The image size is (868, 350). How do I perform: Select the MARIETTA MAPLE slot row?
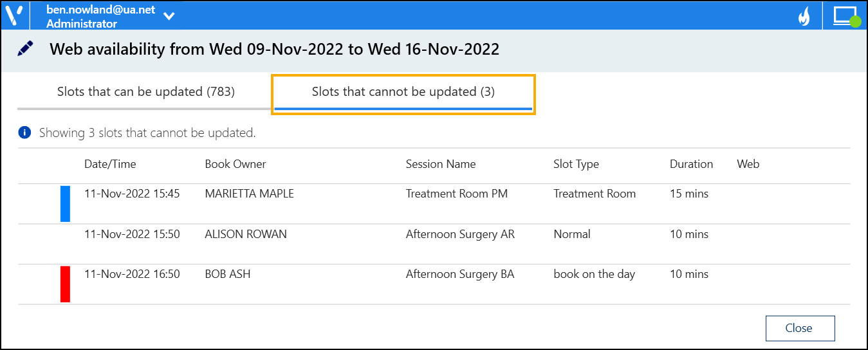[250, 194]
